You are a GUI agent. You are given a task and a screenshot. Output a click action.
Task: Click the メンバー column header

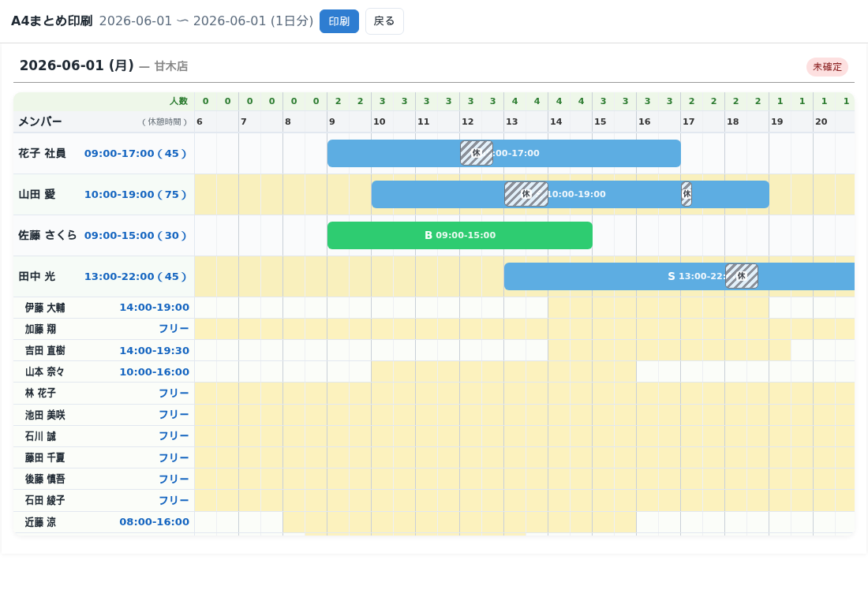pyautogui.click(x=40, y=121)
